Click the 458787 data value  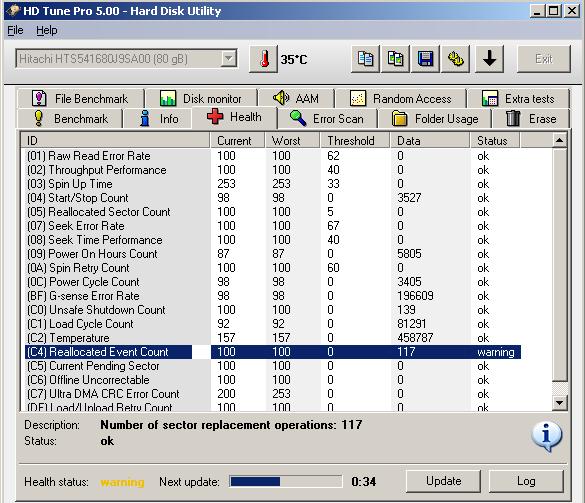coord(415,338)
